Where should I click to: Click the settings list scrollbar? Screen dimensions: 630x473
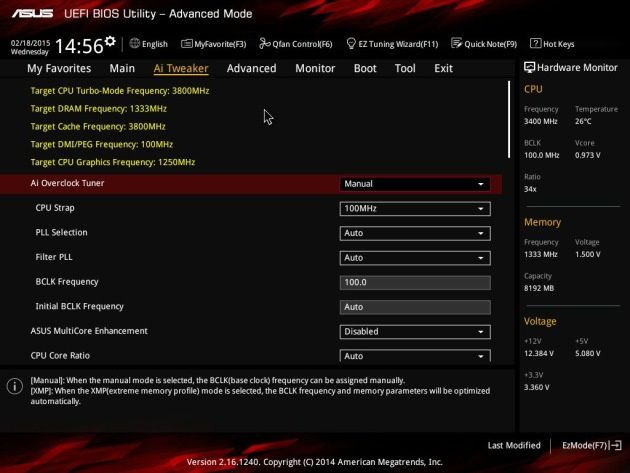pyautogui.click(x=509, y=119)
